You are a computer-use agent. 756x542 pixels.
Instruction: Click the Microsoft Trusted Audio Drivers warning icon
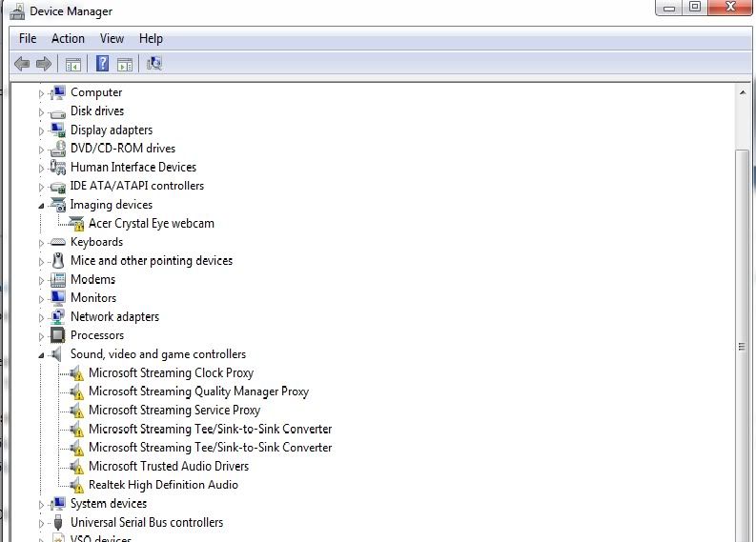click(x=76, y=467)
